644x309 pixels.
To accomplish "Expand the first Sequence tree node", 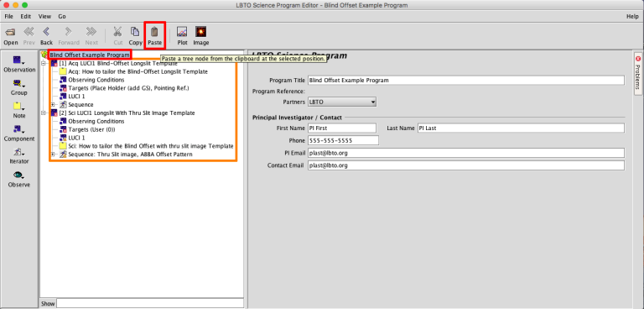I will pos(53,104).
